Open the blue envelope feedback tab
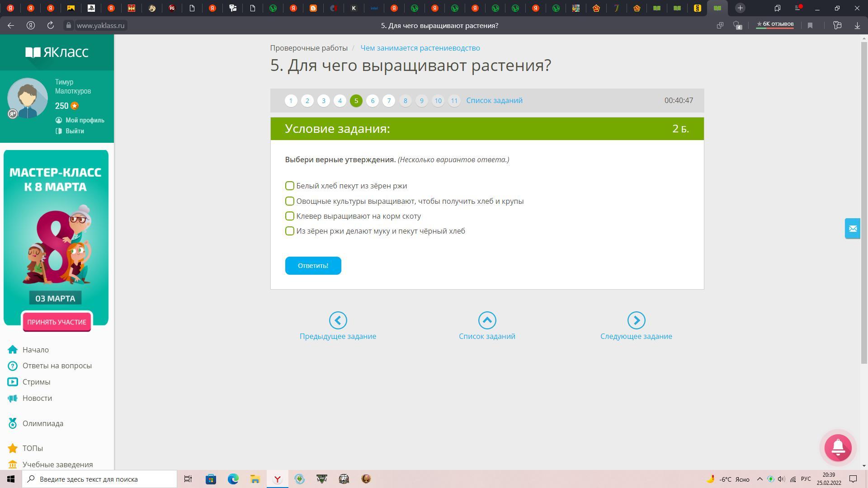Image resolution: width=868 pixels, height=488 pixels. (853, 229)
